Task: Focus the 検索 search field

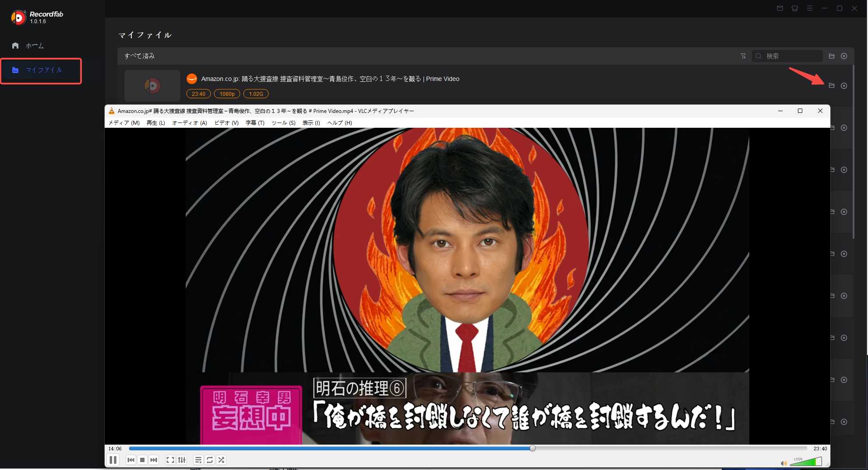Action: pyautogui.click(x=787, y=56)
